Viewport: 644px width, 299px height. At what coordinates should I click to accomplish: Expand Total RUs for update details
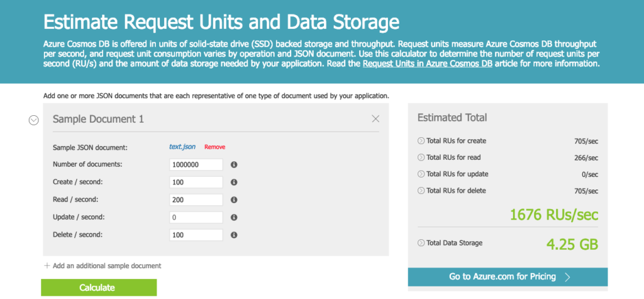click(x=421, y=174)
